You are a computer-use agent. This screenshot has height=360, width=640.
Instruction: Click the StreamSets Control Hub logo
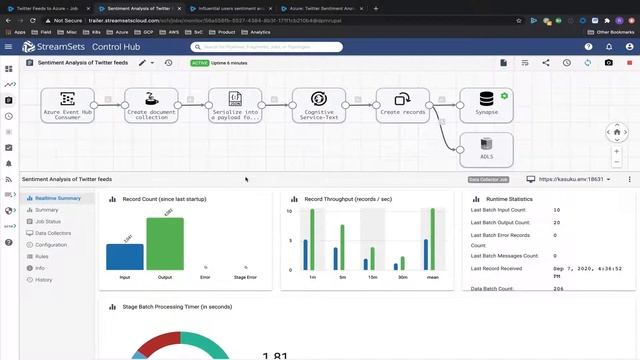[81, 47]
